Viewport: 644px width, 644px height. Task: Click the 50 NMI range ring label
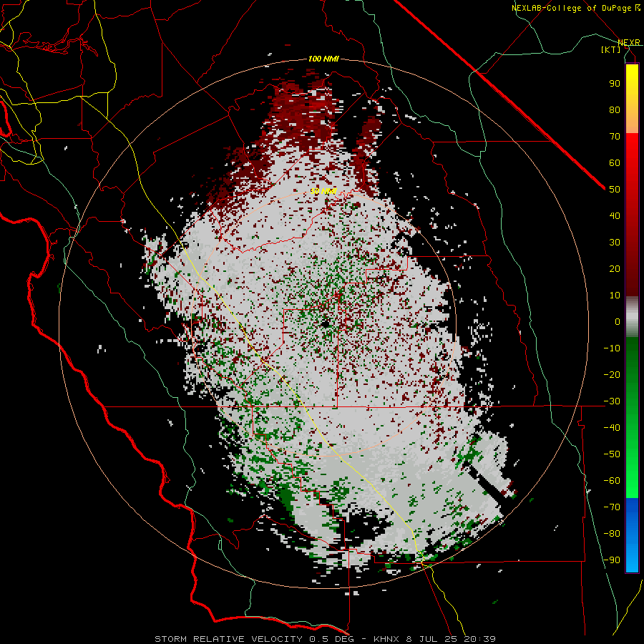coord(323,191)
